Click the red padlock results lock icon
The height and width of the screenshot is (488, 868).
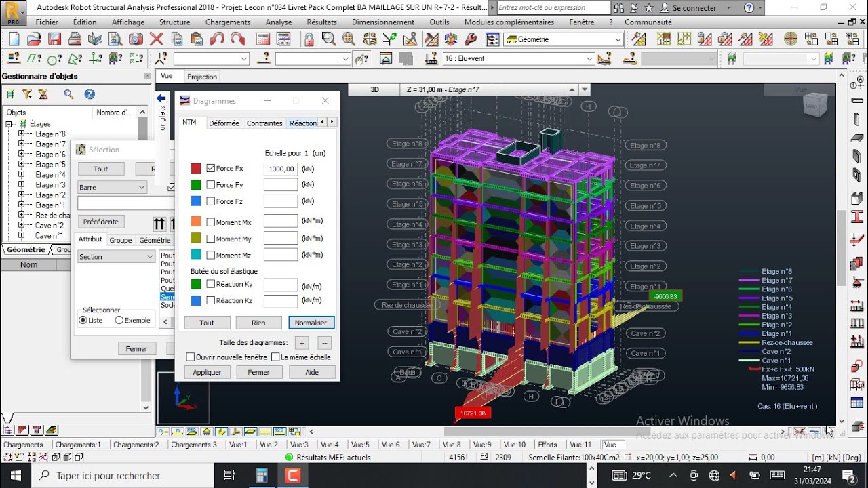click(x=309, y=39)
